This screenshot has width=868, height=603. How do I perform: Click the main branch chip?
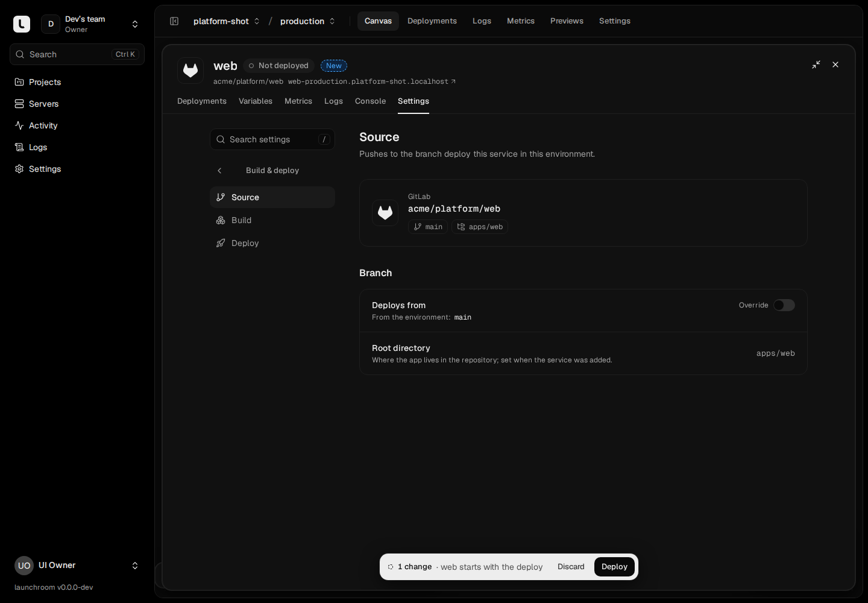point(428,227)
